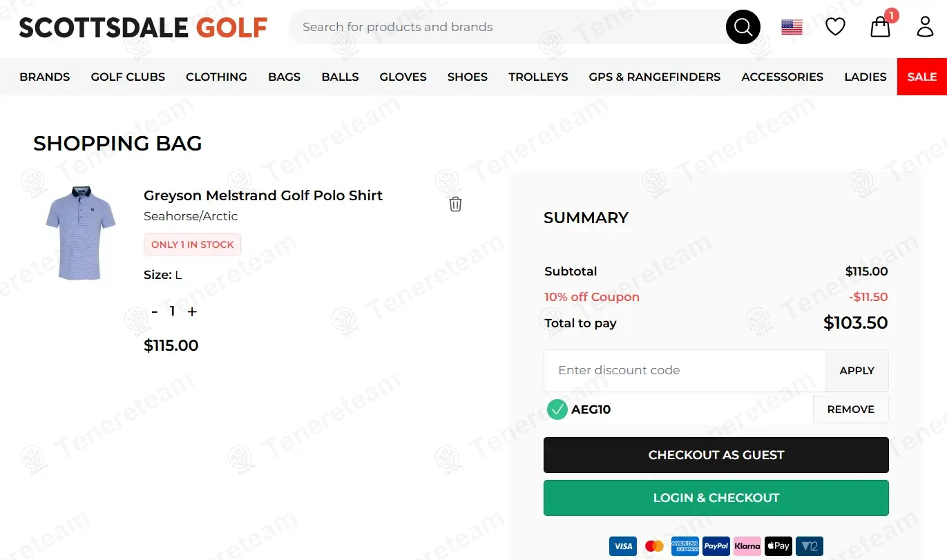Apply the discount code
Viewport: 947px width, 560px height.
[857, 371]
